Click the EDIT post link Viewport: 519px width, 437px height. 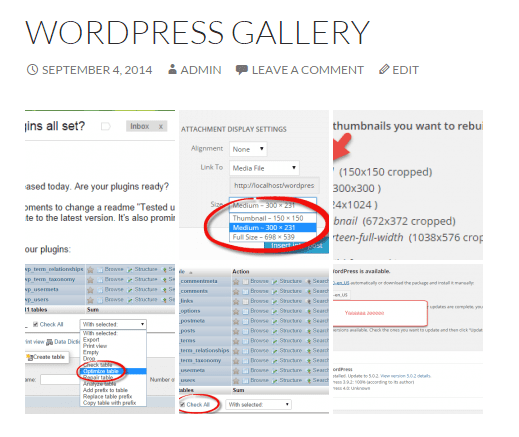(x=405, y=70)
